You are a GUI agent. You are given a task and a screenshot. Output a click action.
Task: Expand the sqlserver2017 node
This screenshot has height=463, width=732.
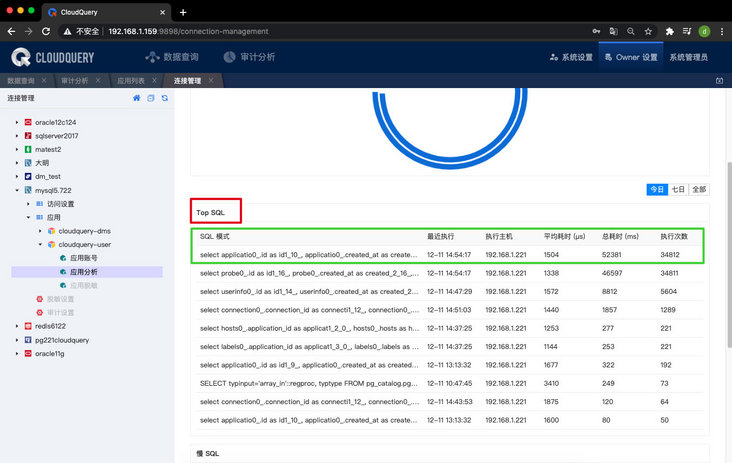(x=17, y=136)
